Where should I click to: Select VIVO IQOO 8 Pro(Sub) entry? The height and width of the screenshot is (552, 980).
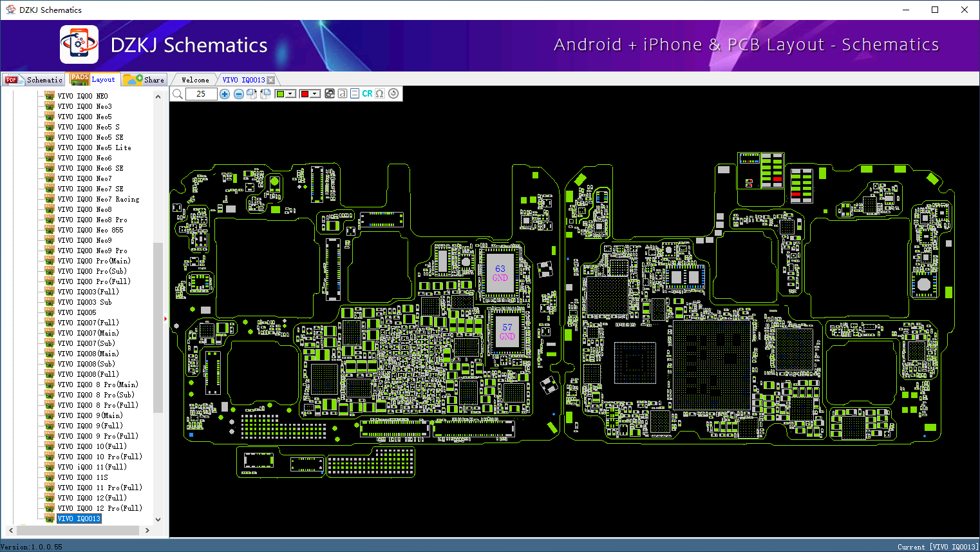97,395
